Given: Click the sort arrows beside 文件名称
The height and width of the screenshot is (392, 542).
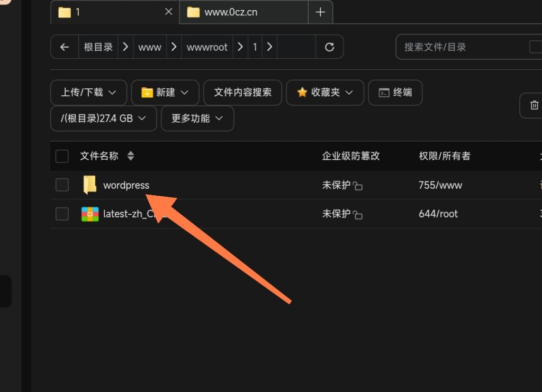Looking at the screenshot, I should [x=131, y=156].
